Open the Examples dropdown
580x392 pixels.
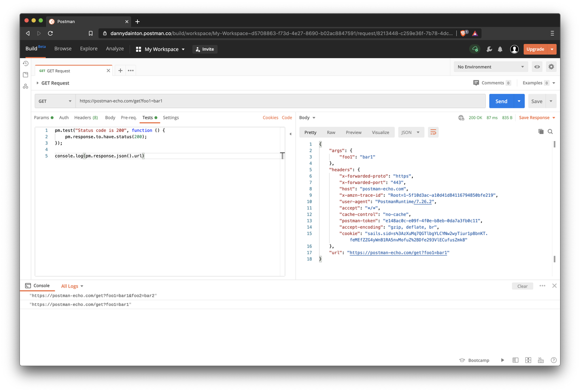[538, 83]
